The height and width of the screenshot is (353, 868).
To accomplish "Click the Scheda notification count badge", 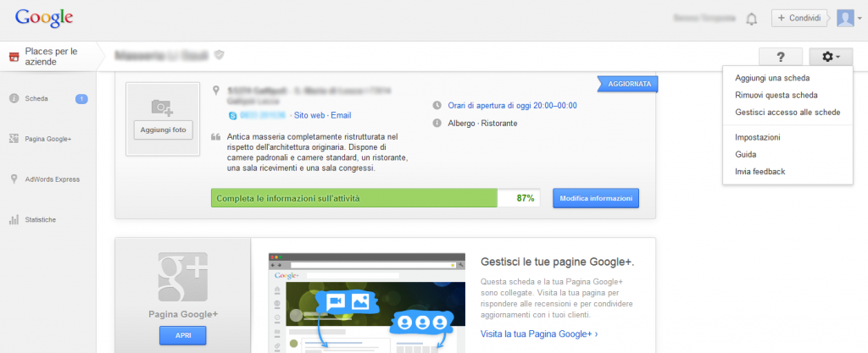I will tap(81, 99).
